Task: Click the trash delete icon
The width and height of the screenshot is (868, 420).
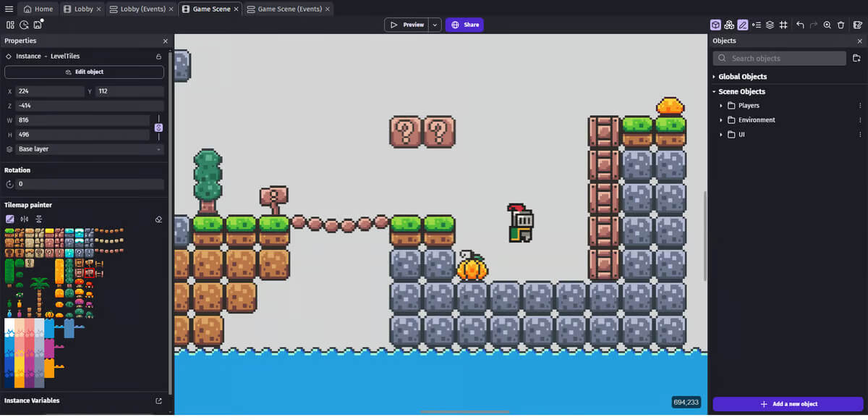Action: pos(841,25)
